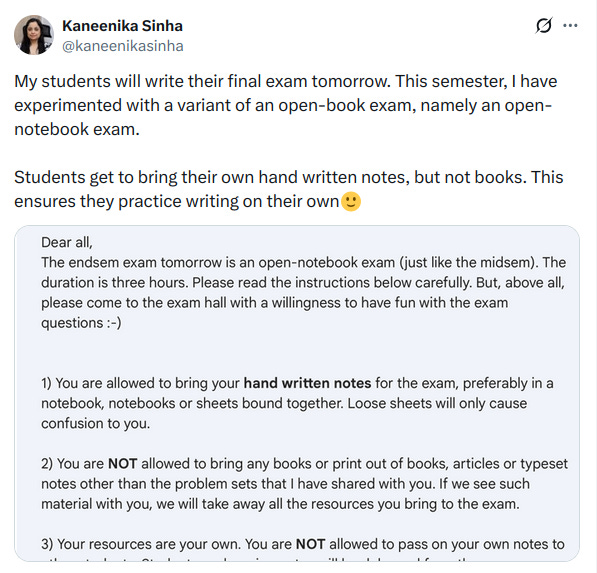Open the Kaneenika Sinha display name link

[x=122, y=26]
